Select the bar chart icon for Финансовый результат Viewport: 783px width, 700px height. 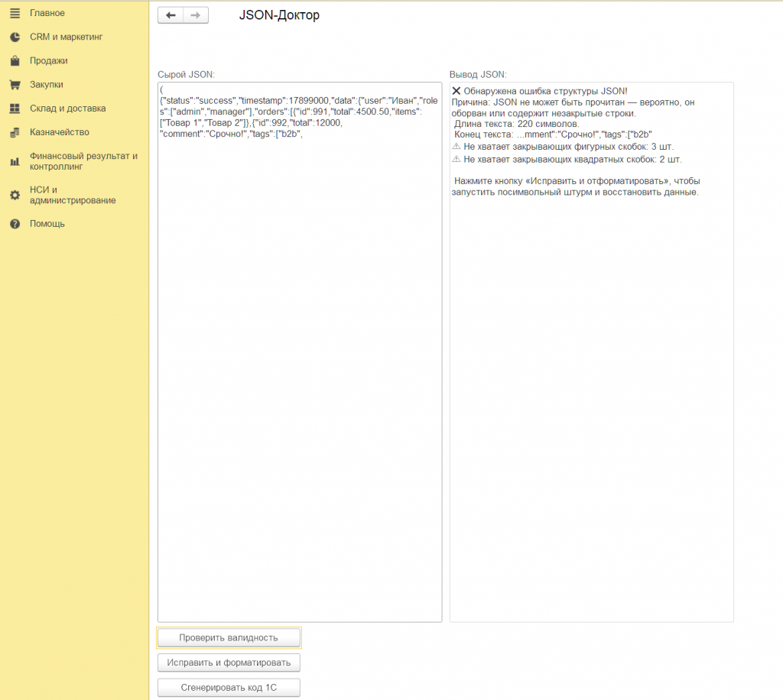[x=15, y=161]
